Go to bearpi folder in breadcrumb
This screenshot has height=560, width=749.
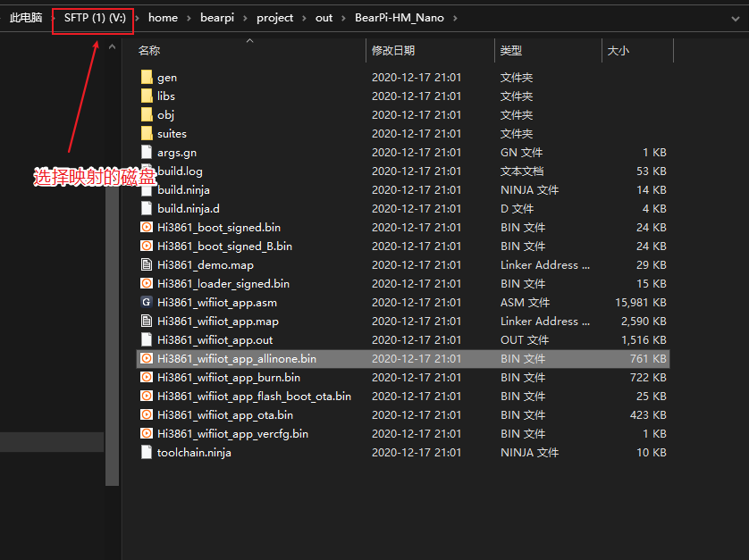(x=216, y=18)
